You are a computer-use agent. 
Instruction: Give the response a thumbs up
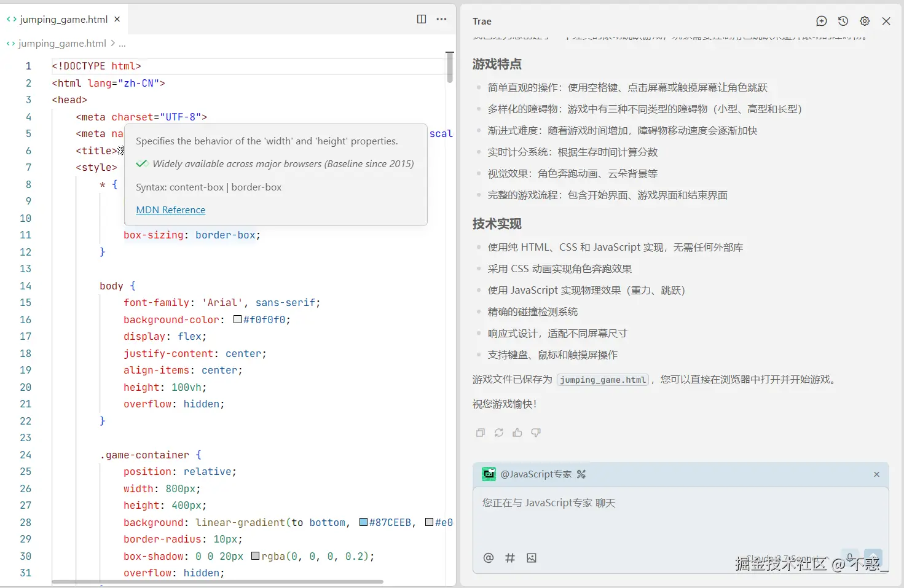pyautogui.click(x=517, y=433)
